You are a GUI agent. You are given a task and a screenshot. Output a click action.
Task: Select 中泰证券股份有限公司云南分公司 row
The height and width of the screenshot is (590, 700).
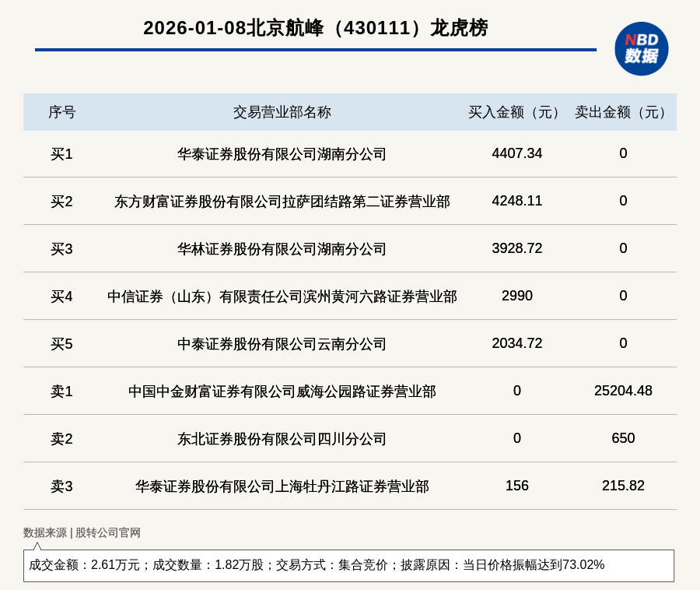click(x=282, y=344)
